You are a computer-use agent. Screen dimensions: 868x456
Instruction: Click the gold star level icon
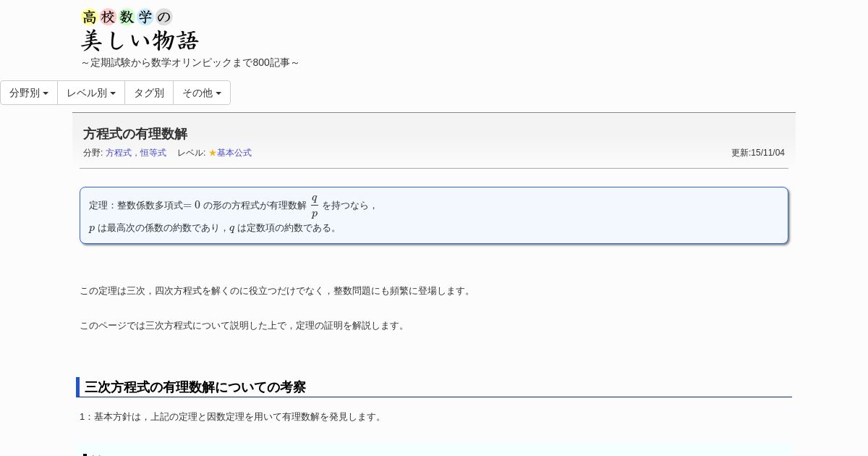click(x=213, y=153)
